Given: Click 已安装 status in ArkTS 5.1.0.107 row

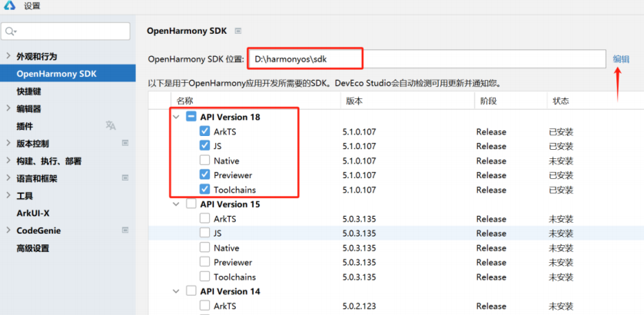Looking at the screenshot, I should pos(561,132).
